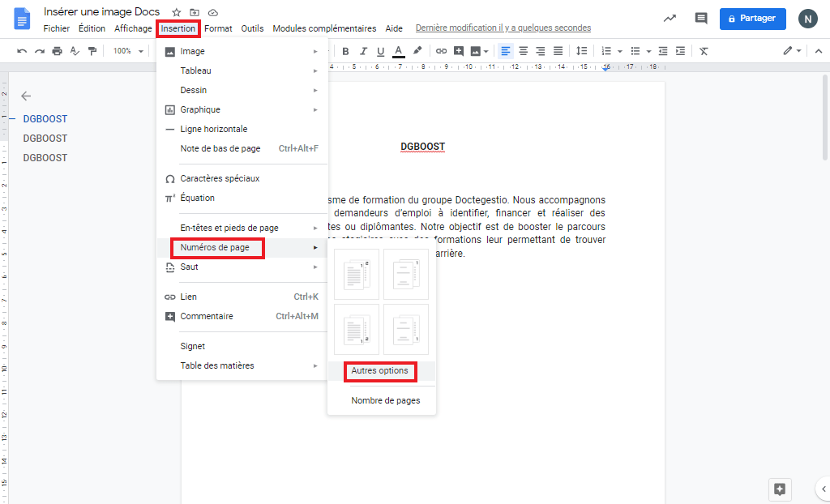Clear formatting with the toolbar icon

(704, 50)
